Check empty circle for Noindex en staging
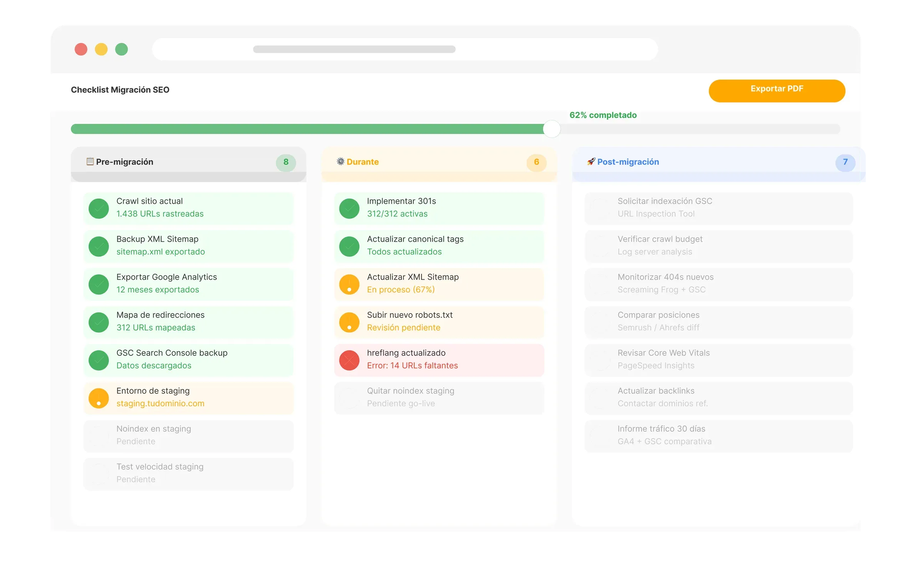Image resolution: width=924 pixels, height=569 pixels. point(99,436)
